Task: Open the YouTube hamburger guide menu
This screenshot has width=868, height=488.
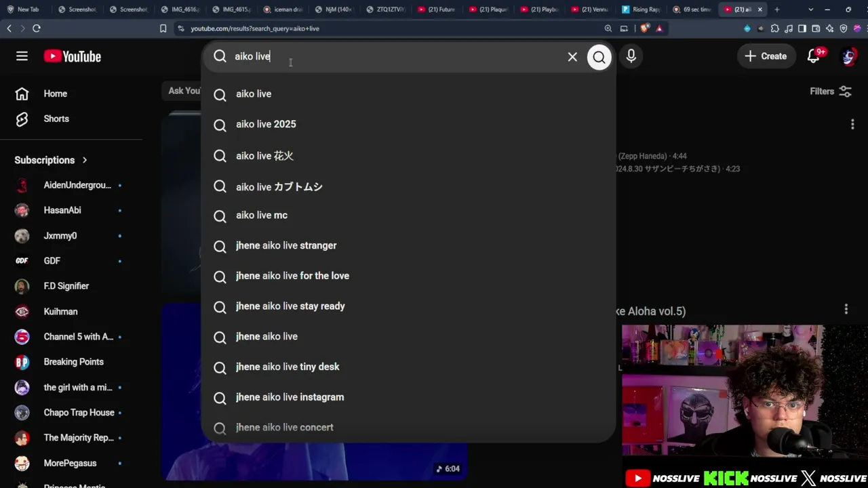Action: coord(22,56)
